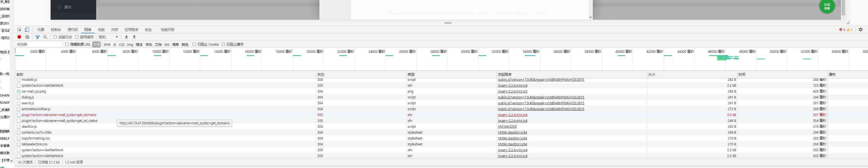Toggle the blue filter funnel icon
868x168 pixels.
coord(37,37)
